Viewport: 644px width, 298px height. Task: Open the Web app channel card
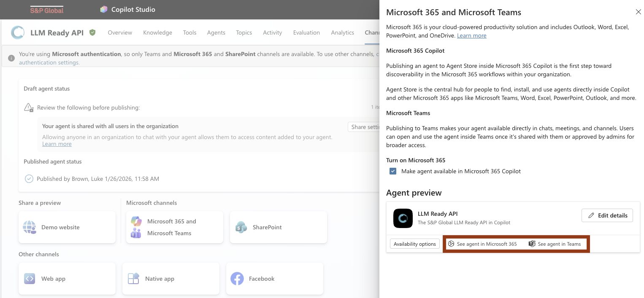(x=67, y=279)
